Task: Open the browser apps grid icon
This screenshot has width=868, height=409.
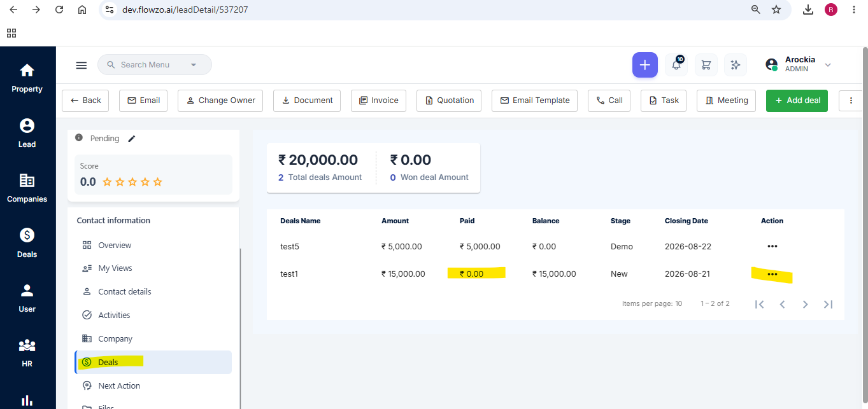Action: click(11, 32)
